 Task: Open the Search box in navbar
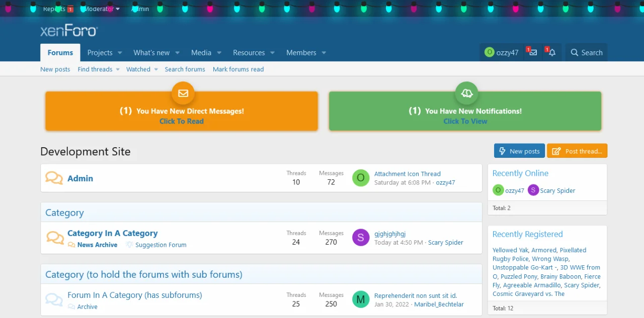(587, 53)
